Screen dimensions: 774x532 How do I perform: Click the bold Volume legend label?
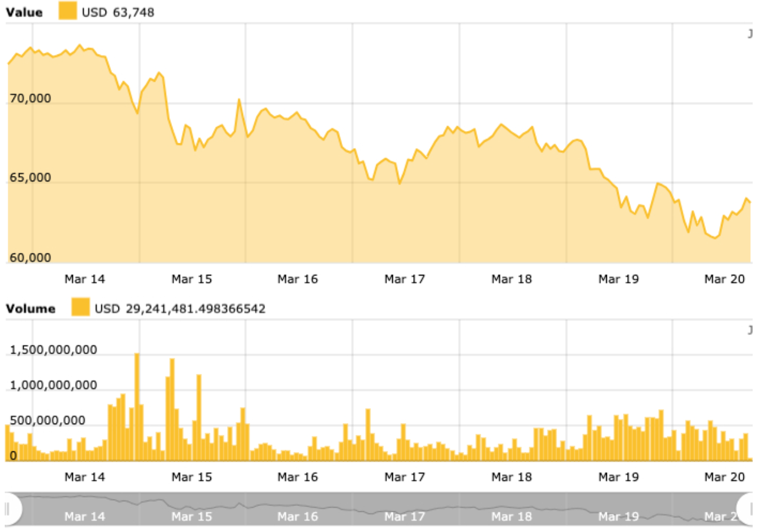[x=31, y=309]
